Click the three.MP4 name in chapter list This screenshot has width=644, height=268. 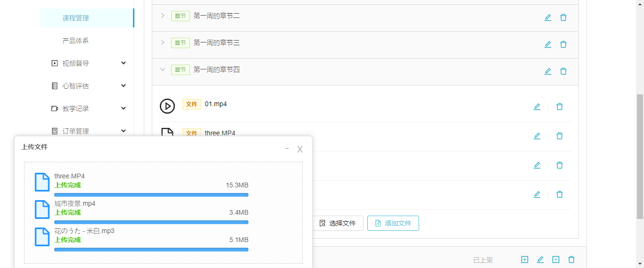[220, 133]
